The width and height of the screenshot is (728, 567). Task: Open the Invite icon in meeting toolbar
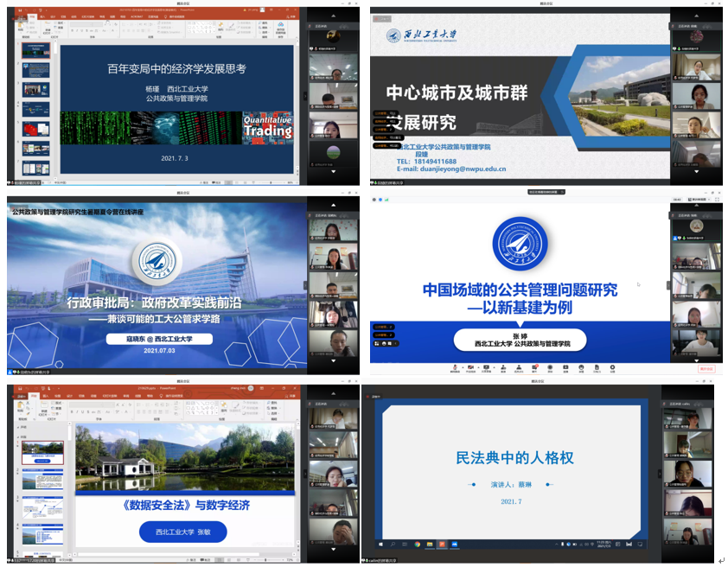[x=502, y=368]
